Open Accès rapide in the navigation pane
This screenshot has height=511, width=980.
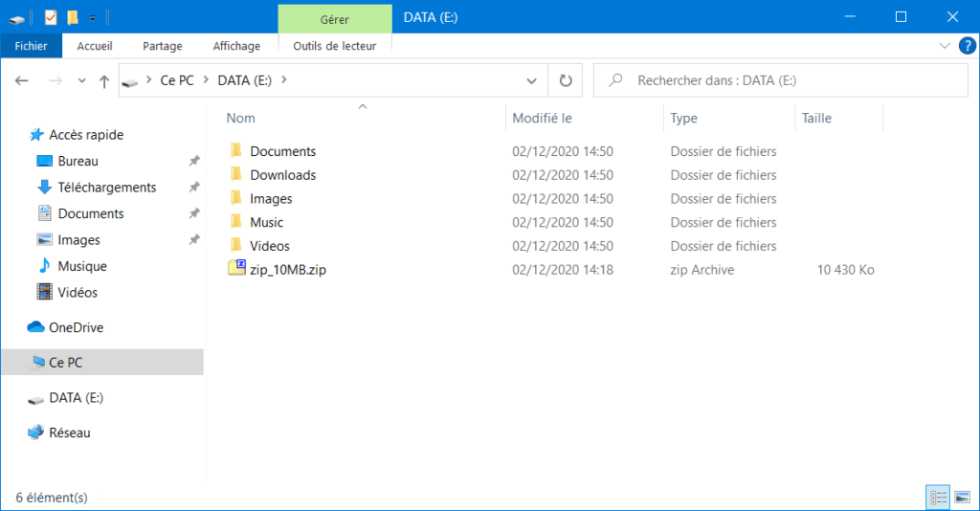click(x=86, y=135)
